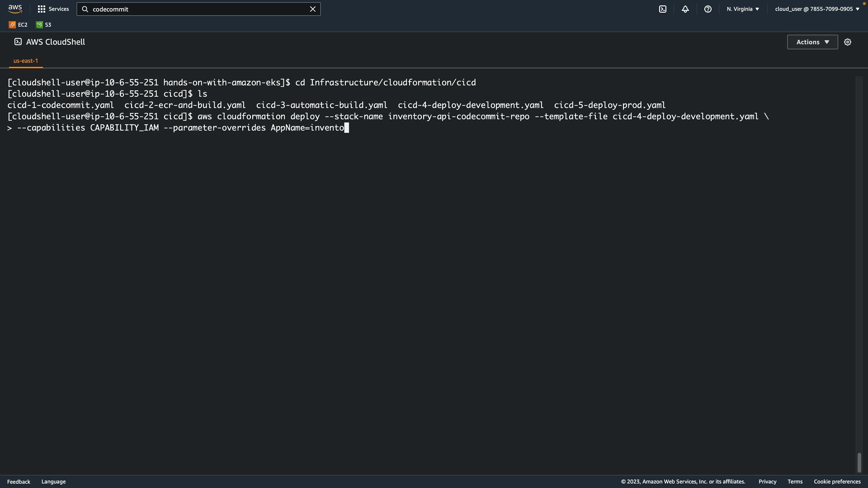Open the Language selector in footer
This screenshot has height=488, width=868.
pyautogui.click(x=53, y=482)
